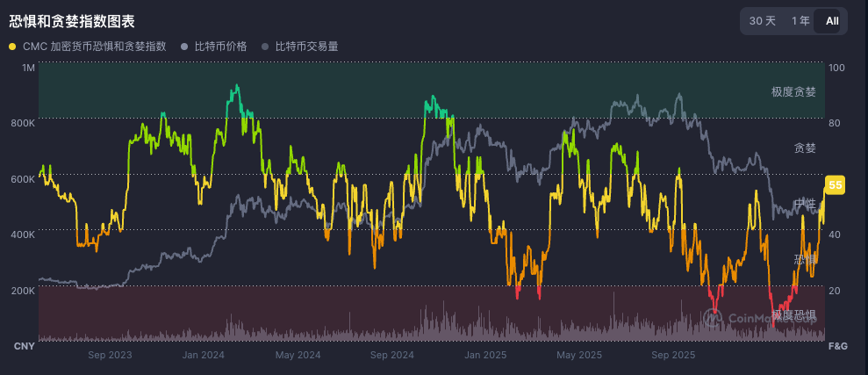Click the 1M value on price axis
868x375 pixels.
click(x=28, y=68)
